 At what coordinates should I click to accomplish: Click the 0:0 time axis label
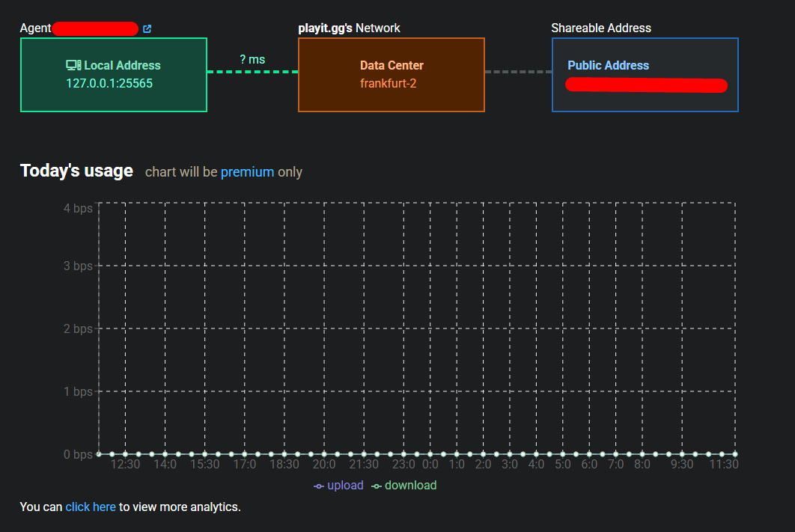[430, 465]
